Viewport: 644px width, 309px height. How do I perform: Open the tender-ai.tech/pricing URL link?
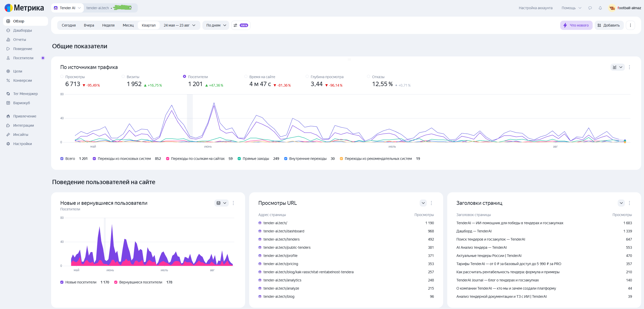[281, 264]
